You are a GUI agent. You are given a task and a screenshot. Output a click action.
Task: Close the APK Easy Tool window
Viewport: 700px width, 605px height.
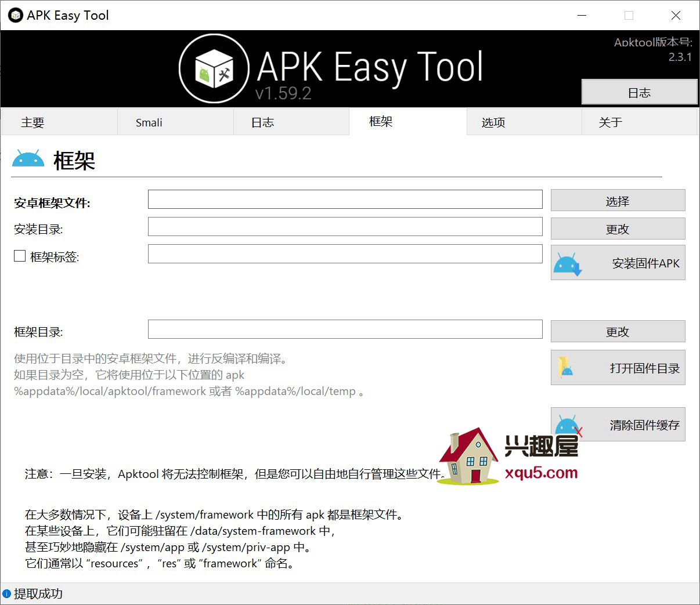click(x=676, y=15)
